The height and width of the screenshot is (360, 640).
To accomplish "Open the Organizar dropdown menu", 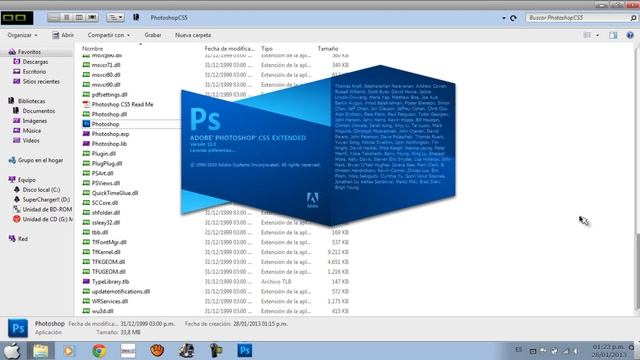I will [x=22, y=35].
